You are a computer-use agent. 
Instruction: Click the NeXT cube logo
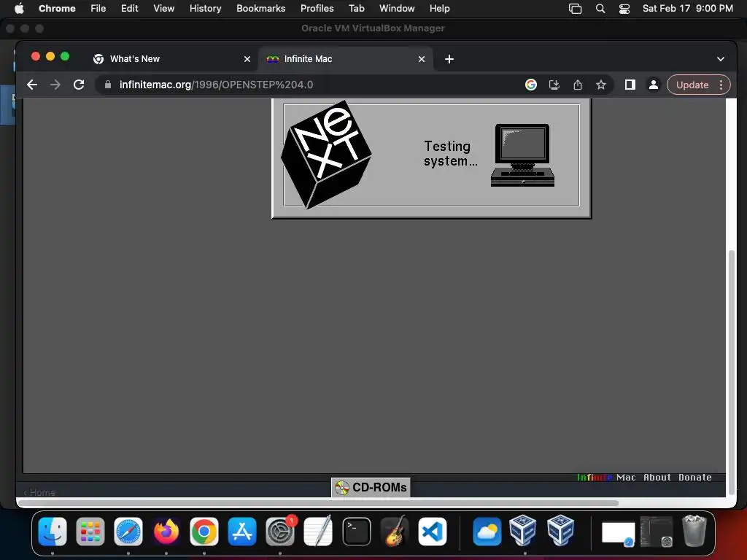click(x=326, y=155)
